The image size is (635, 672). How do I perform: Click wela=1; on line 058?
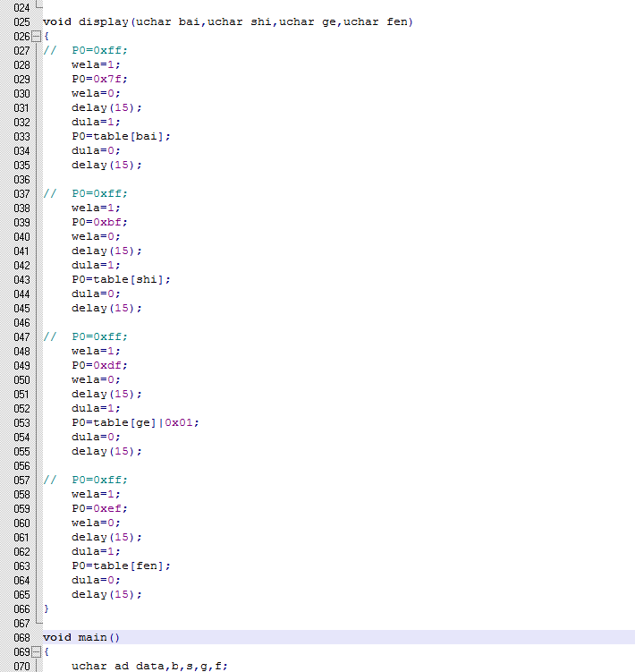click(x=96, y=494)
